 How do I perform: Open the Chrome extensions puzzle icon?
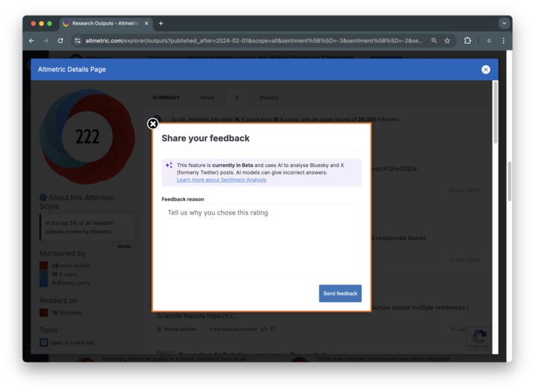pos(467,41)
